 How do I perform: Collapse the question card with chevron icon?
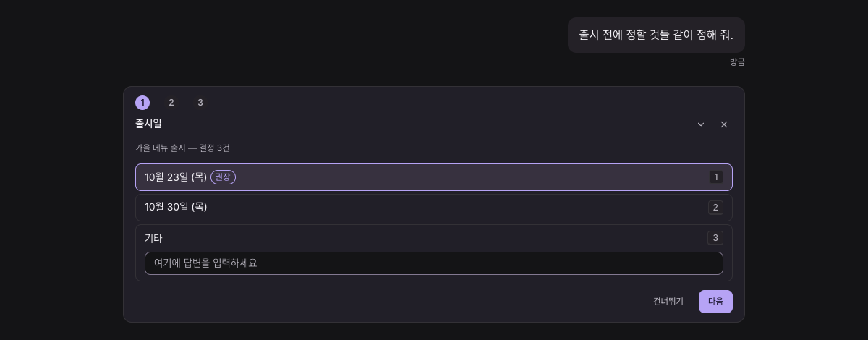[x=701, y=124]
